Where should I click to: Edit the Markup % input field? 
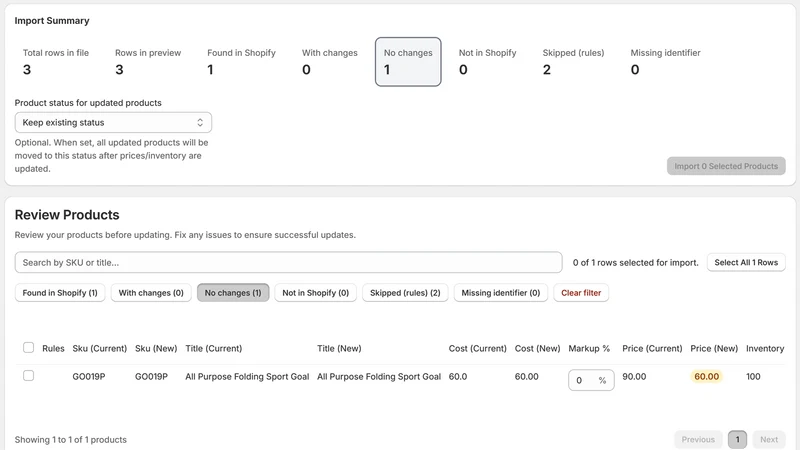591,380
